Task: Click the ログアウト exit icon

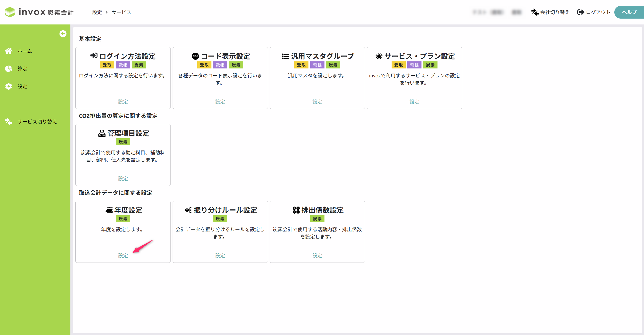Action: click(x=581, y=12)
